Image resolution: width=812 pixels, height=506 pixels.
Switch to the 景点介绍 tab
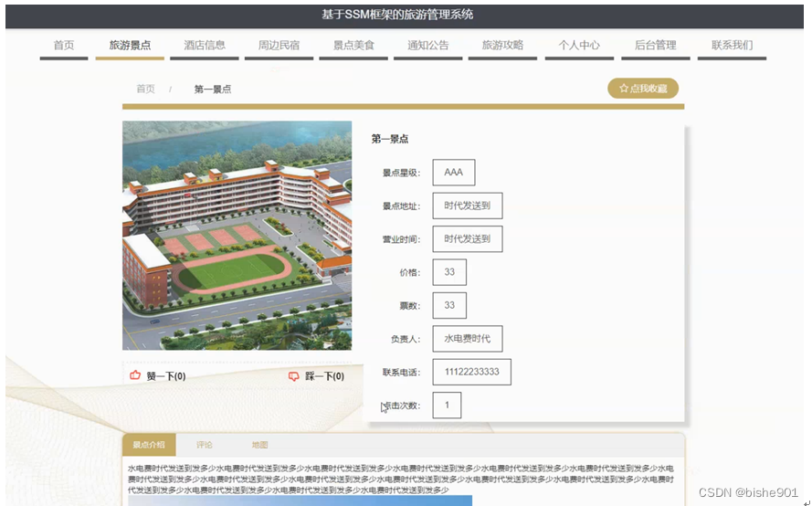point(149,445)
